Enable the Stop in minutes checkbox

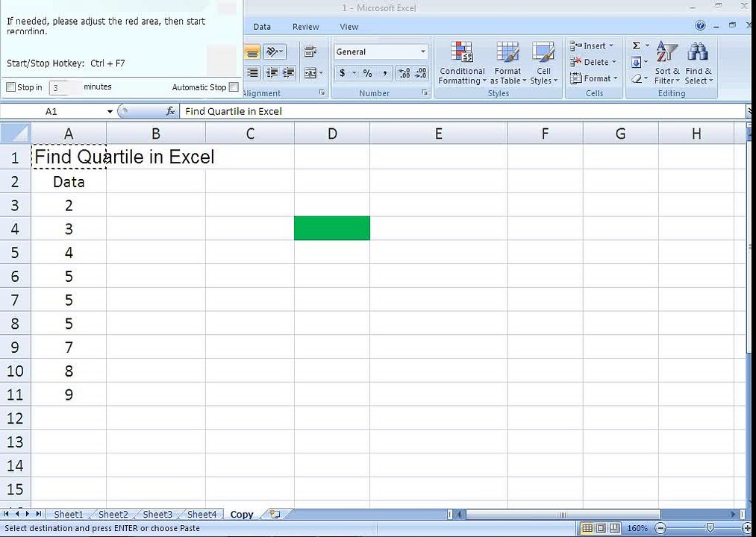pyautogui.click(x=10, y=87)
